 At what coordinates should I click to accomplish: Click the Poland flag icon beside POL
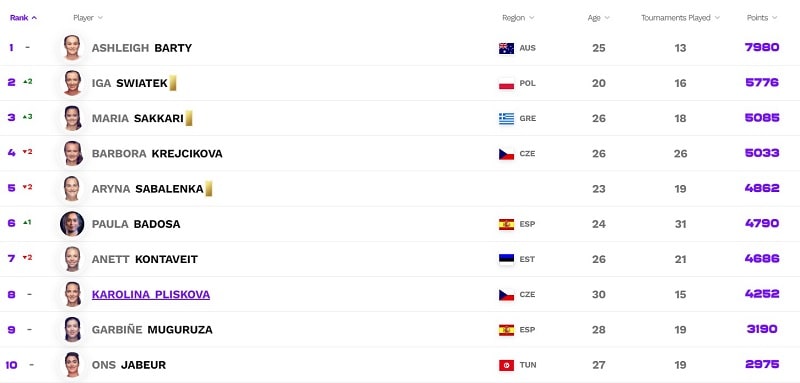(x=506, y=83)
